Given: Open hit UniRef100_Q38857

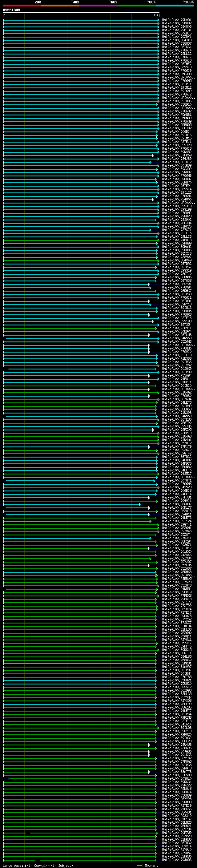Looking at the screenshot, I should (x=177, y=43).
